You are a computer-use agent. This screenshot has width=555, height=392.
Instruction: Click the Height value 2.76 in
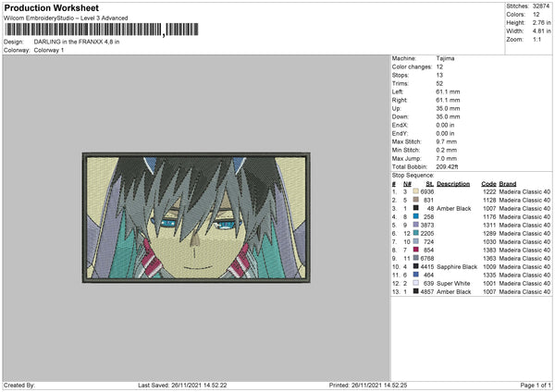[541, 22]
